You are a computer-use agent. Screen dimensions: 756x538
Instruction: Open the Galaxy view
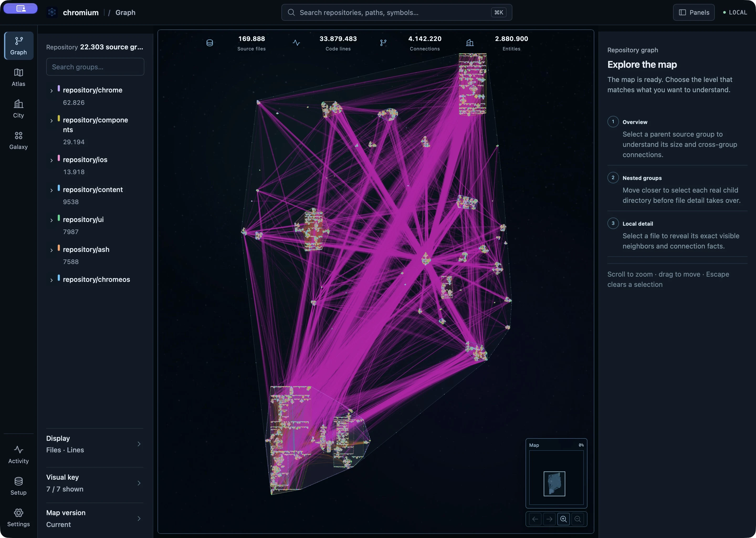click(19, 141)
